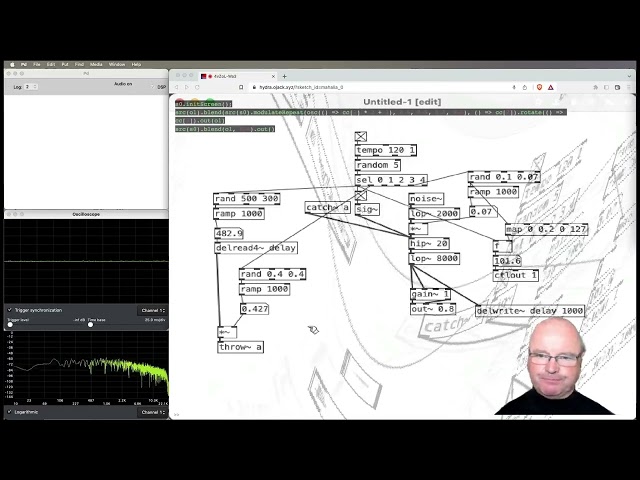Select the delwrite~ delay 1000 object

[x=530, y=311]
